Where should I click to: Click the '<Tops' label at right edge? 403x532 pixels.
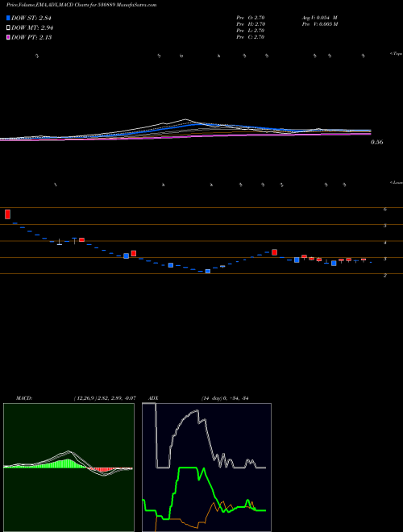coord(396,54)
